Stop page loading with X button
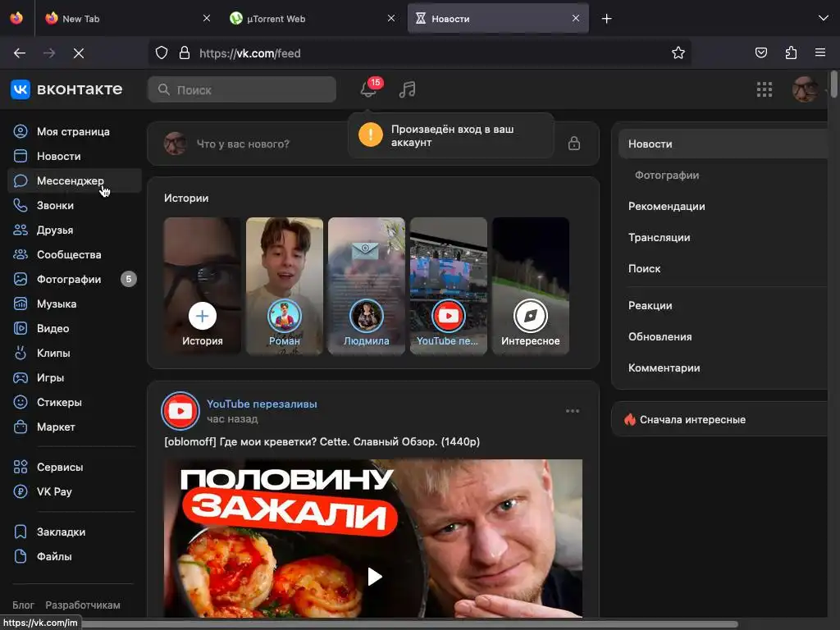Image resolution: width=840 pixels, height=630 pixels. [79, 53]
